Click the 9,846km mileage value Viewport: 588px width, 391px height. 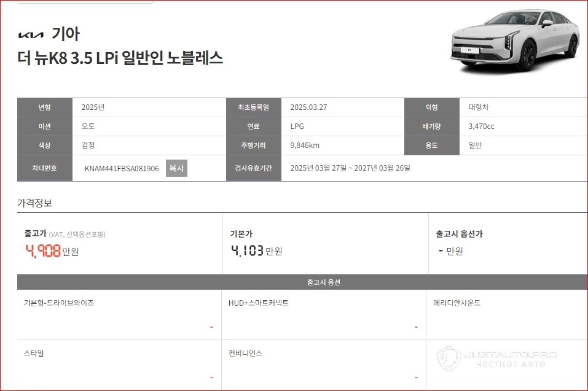pos(305,145)
